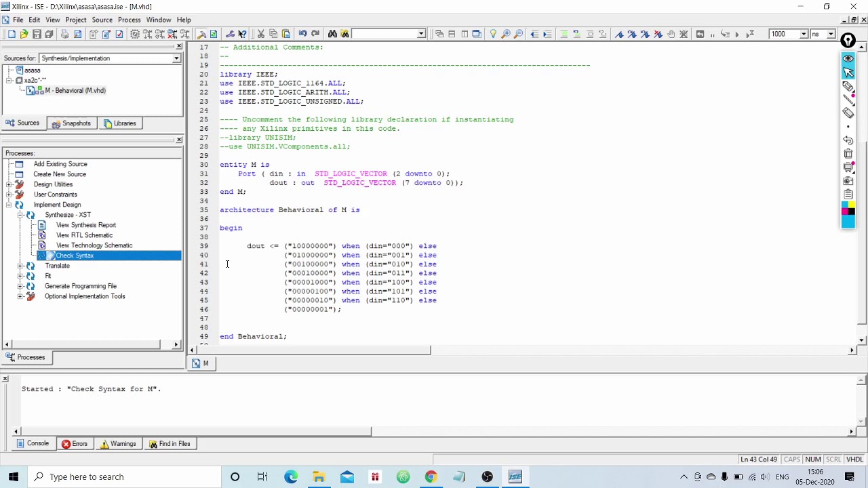Click the Paste clipboard icon
This screenshot has height=488, width=868.
point(286,34)
